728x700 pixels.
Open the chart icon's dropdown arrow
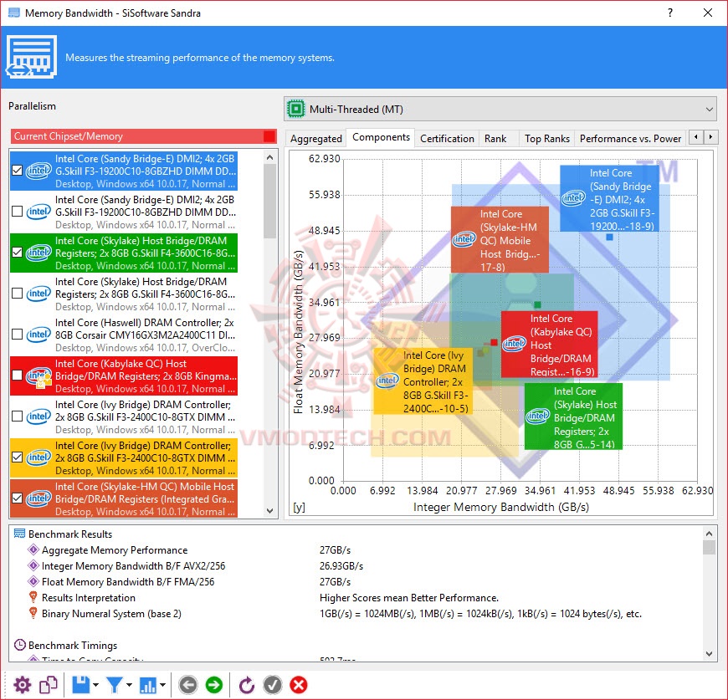163,685
